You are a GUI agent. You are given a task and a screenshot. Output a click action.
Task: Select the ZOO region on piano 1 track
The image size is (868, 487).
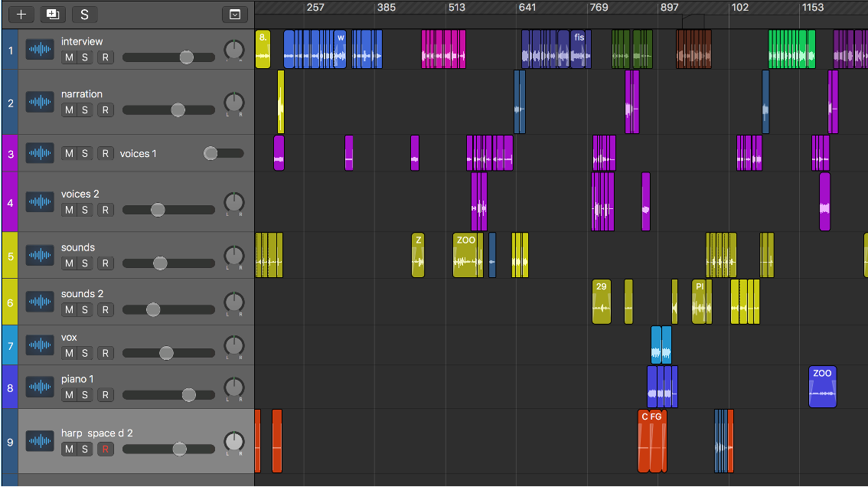coord(822,387)
